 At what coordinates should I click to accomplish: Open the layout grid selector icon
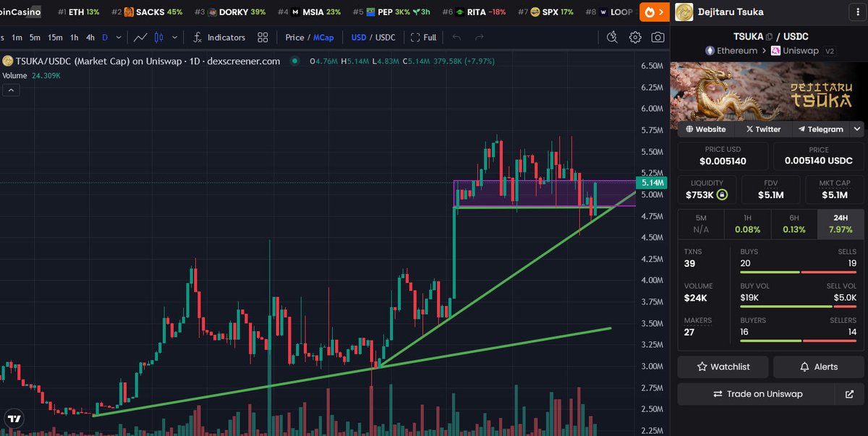click(263, 37)
